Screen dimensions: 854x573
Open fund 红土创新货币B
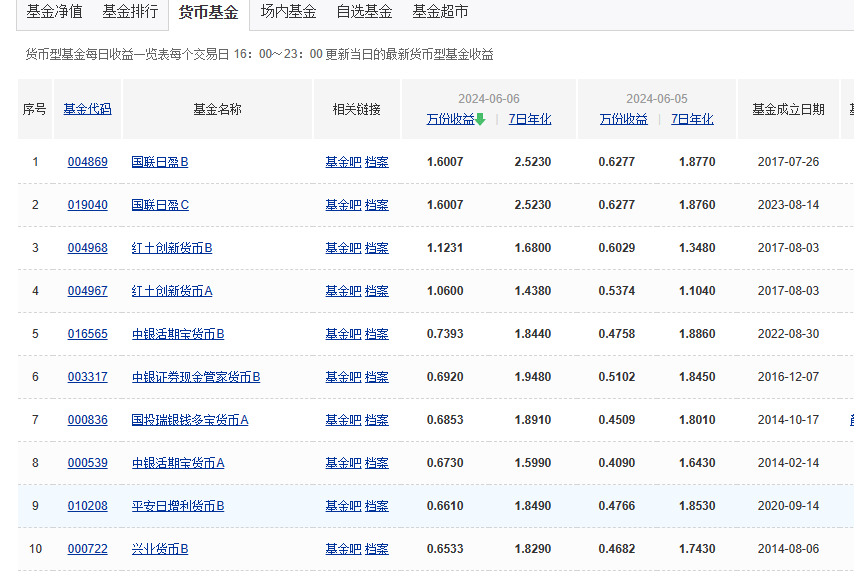pos(172,248)
